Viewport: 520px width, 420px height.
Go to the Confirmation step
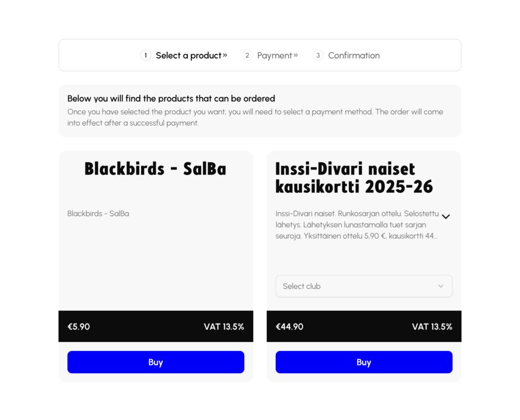point(353,55)
